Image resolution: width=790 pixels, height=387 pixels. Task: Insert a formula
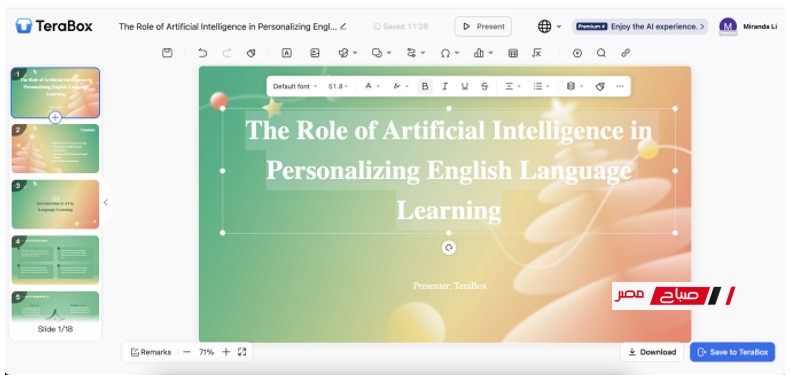pos(537,53)
